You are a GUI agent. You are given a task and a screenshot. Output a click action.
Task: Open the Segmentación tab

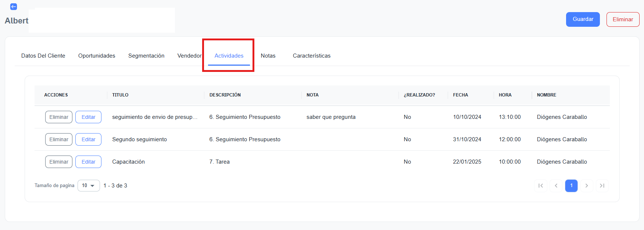point(146,56)
